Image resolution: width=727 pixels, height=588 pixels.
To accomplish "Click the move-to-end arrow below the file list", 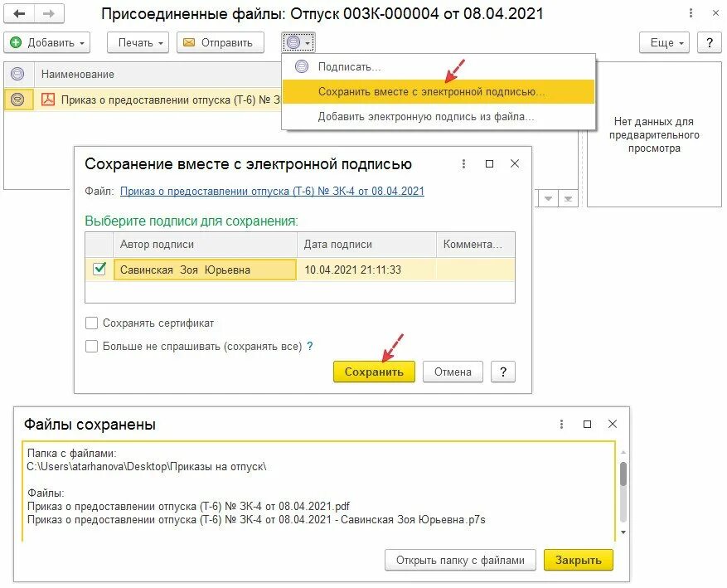I will click(568, 198).
